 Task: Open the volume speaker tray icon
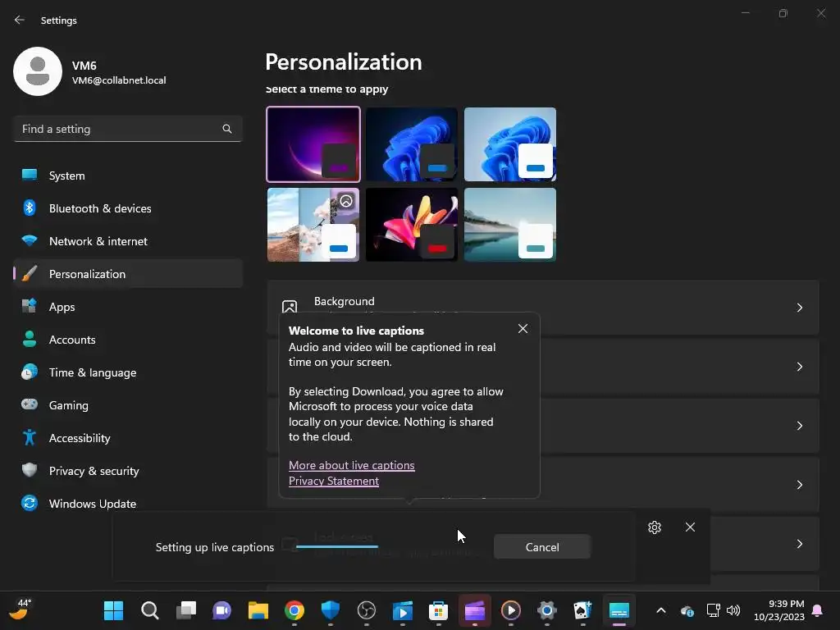733,610
